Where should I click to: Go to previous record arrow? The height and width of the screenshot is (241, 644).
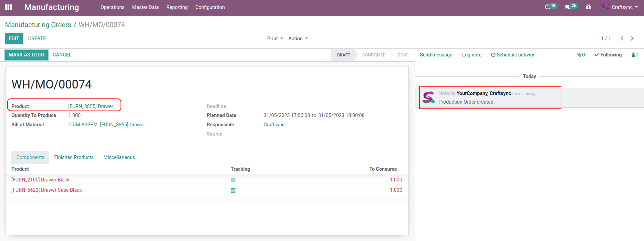[622, 39]
